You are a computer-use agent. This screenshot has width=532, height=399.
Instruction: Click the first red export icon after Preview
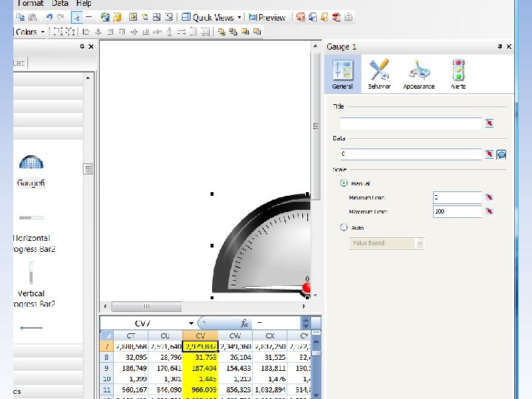coord(300,17)
